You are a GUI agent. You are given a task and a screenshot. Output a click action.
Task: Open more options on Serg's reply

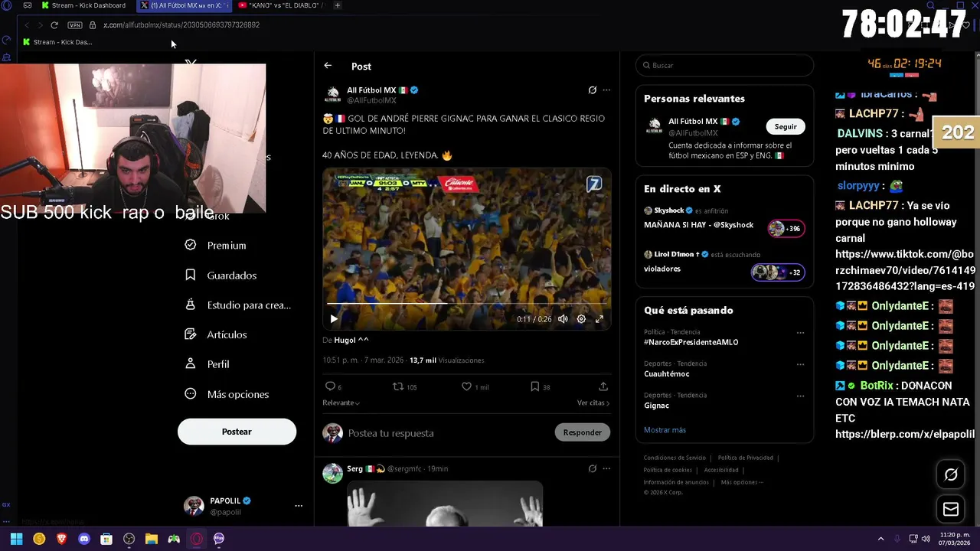click(x=606, y=468)
